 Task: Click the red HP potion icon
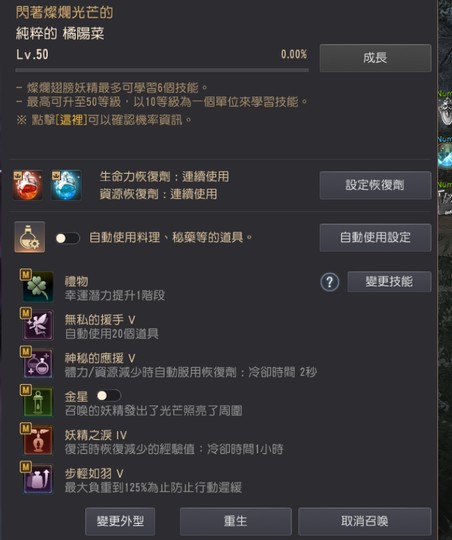(x=28, y=185)
